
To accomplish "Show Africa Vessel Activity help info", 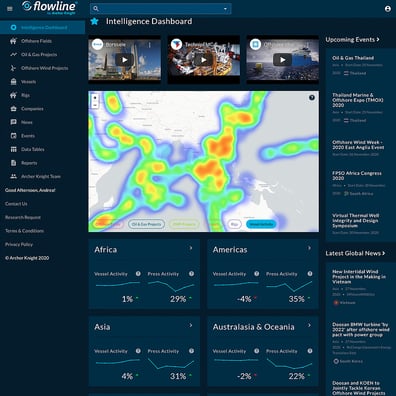I will pyautogui.click(x=138, y=274).
